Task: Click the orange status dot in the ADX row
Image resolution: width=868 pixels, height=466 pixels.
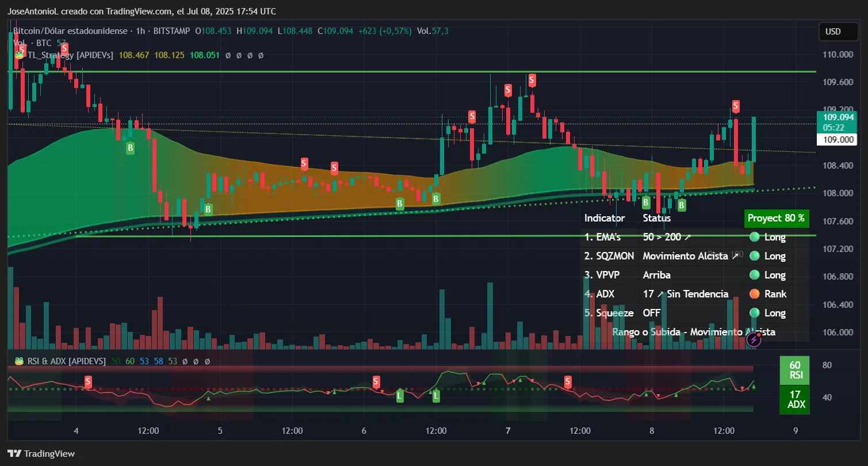Action: 755,294
